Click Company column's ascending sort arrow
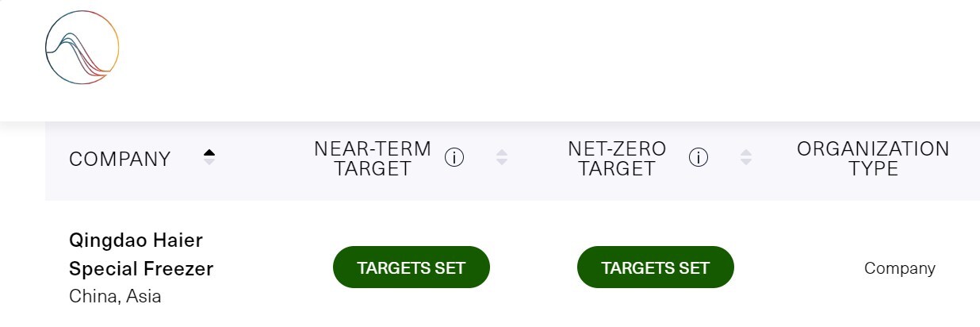Screen dimensions: 980x327 (209, 153)
